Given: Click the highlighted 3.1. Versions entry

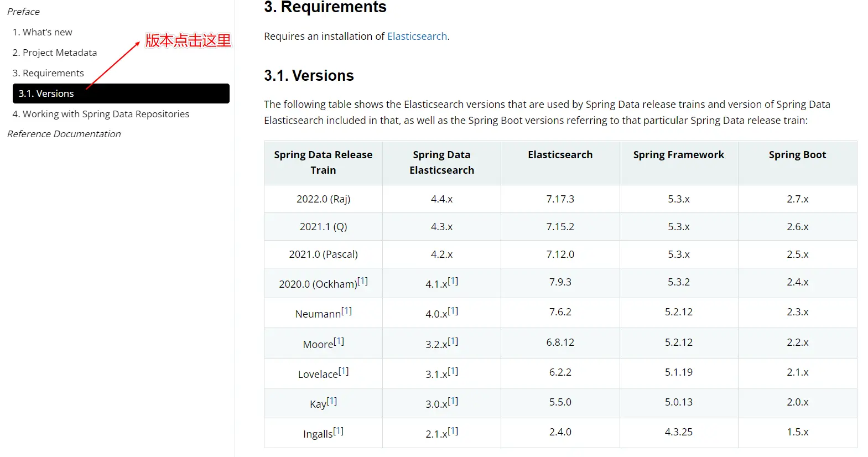Looking at the screenshot, I should (x=121, y=94).
